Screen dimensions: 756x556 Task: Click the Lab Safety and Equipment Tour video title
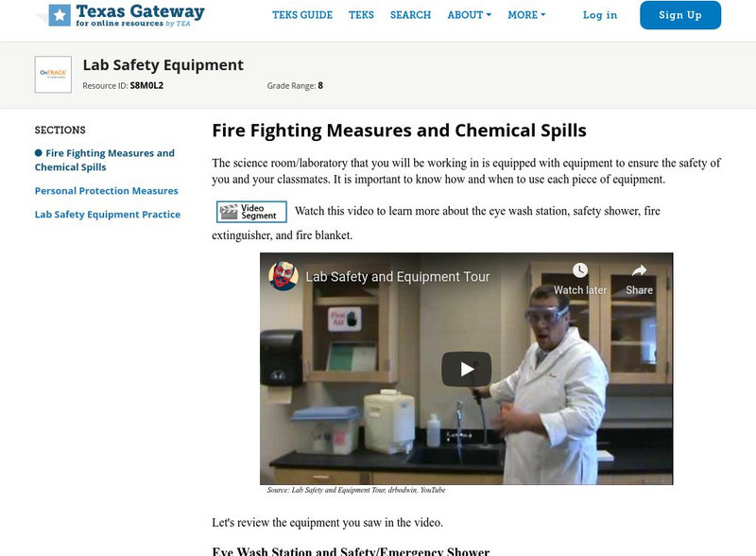[x=397, y=276]
